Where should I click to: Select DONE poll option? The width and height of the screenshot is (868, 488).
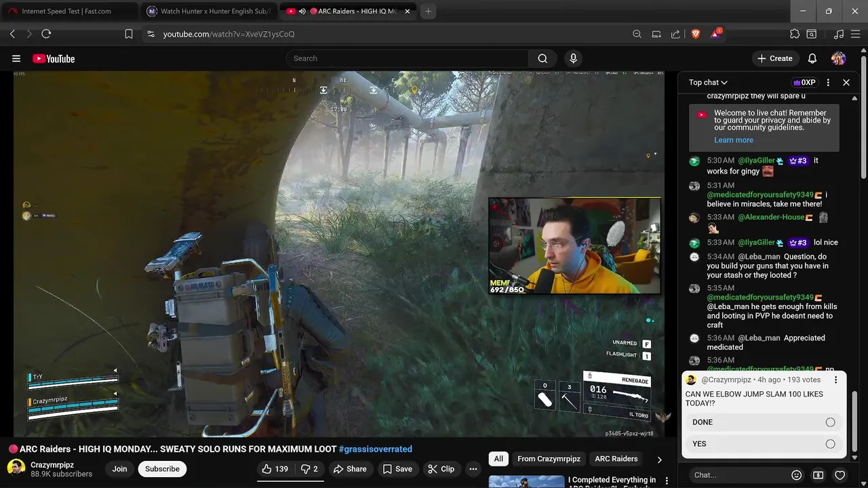764,422
